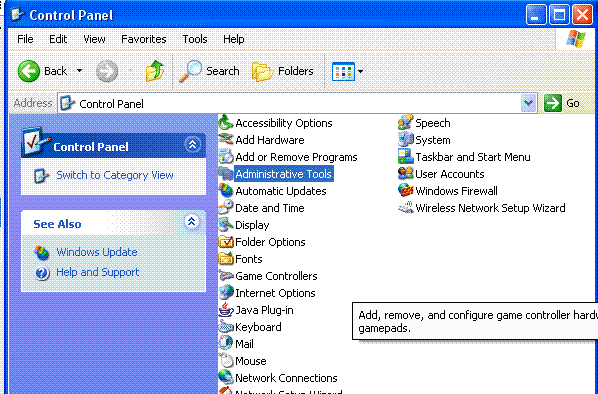Select the Administrative Tools icon
This screenshot has width=598, height=394.
(226, 174)
